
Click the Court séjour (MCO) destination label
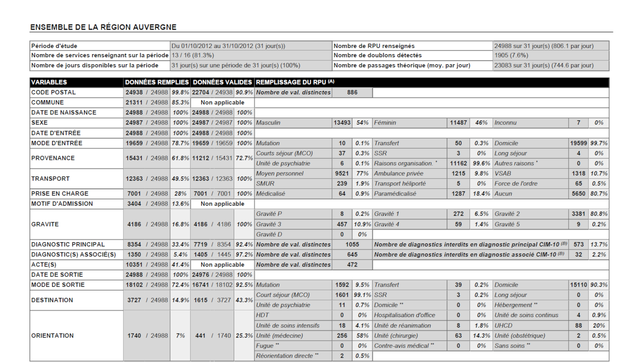pyautogui.click(x=283, y=295)
